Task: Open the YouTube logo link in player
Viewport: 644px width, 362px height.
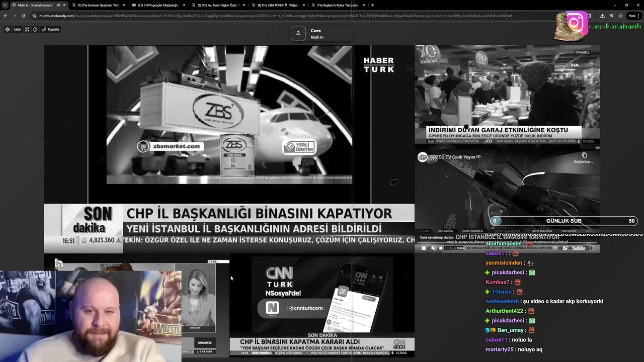Action: (x=578, y=248)
